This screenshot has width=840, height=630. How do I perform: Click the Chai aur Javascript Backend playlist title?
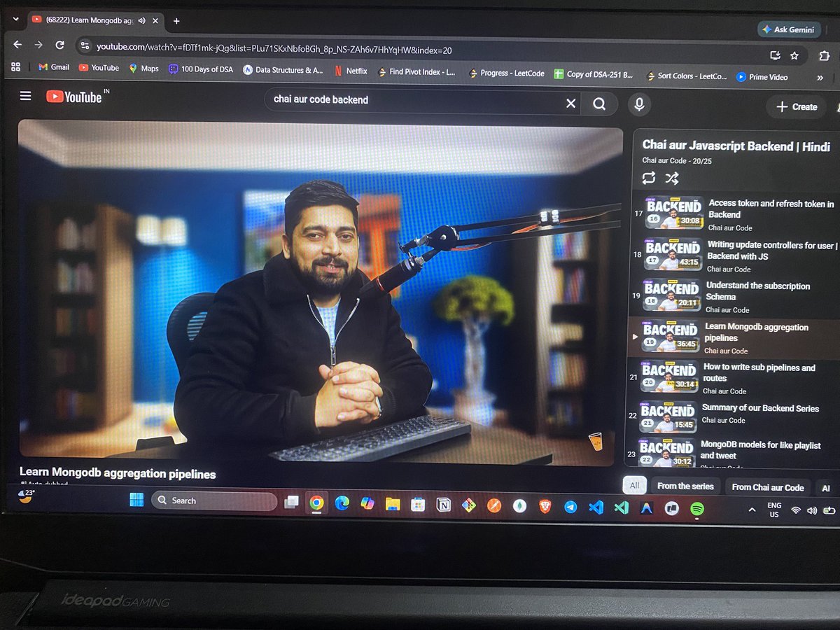(736, 146)
